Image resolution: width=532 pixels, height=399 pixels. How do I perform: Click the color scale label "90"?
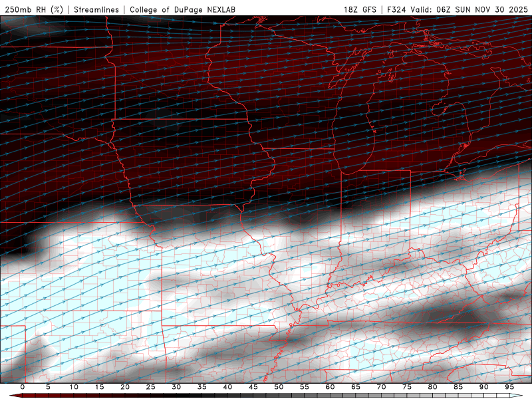[x=483, y=387]
